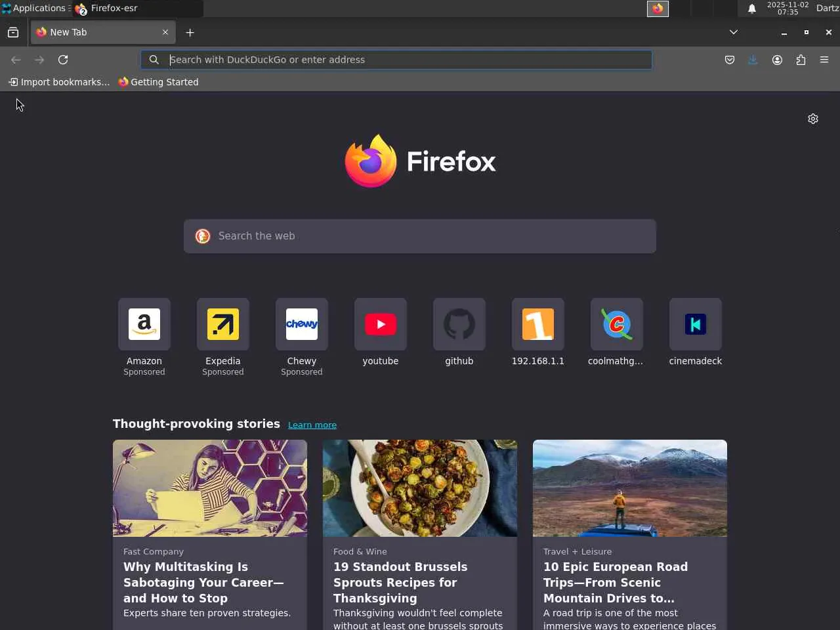The image size is (840, 630).
Task: Click the Dartz user name in panel
Action: [x=828, y=9]
